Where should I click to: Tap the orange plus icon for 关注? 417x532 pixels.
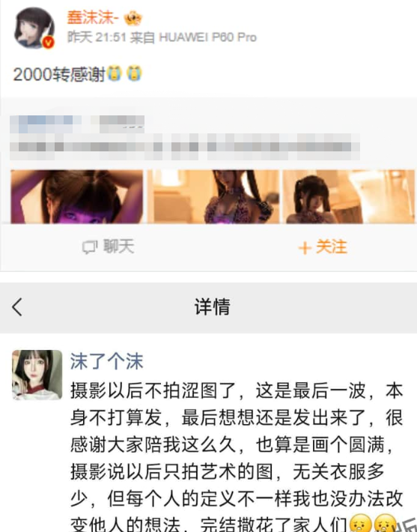[x=305, y=248]
